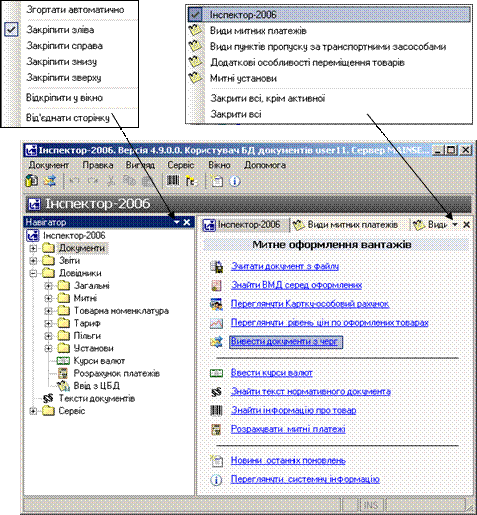Open the 'Ввести курси валют' link
Viewport: 477px width, 515px height.
click(272, 373)
